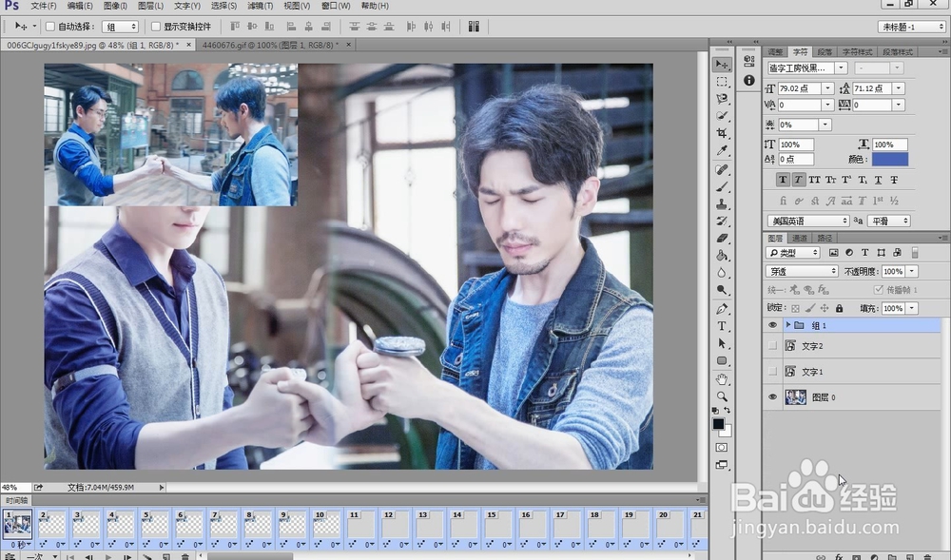Open the auto-select 组 dropdown
Image resolution: width=951 pixels, height=560 pixels.
[x=120, y=27]
